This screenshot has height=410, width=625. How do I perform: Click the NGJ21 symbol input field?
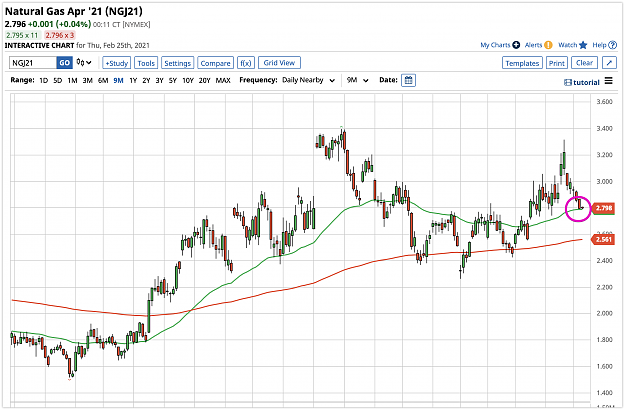click(x=33, y=63)
